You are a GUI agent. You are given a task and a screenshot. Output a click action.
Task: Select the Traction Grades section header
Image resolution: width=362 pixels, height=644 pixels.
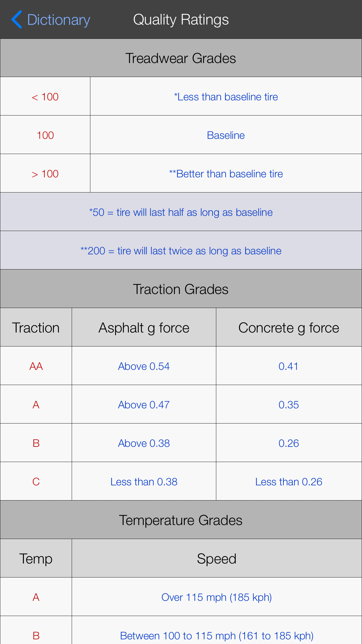181,289
